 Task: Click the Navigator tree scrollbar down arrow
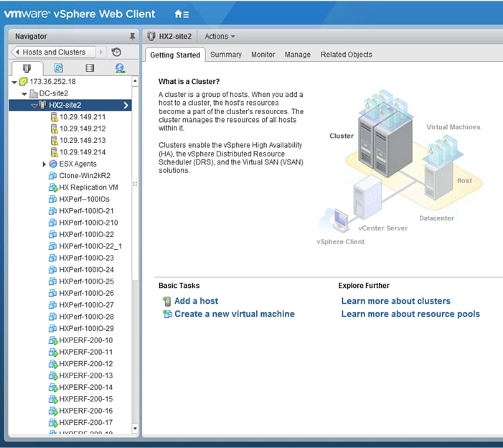(135, 429)
